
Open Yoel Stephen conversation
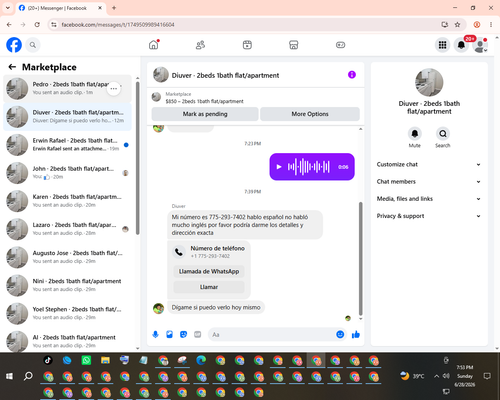point(67,313)
